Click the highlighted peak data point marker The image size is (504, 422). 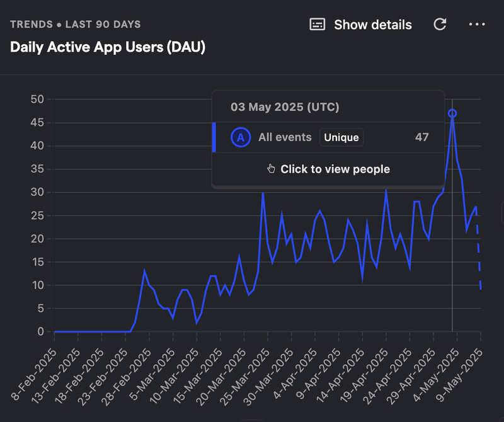click(x=452, y=113)
